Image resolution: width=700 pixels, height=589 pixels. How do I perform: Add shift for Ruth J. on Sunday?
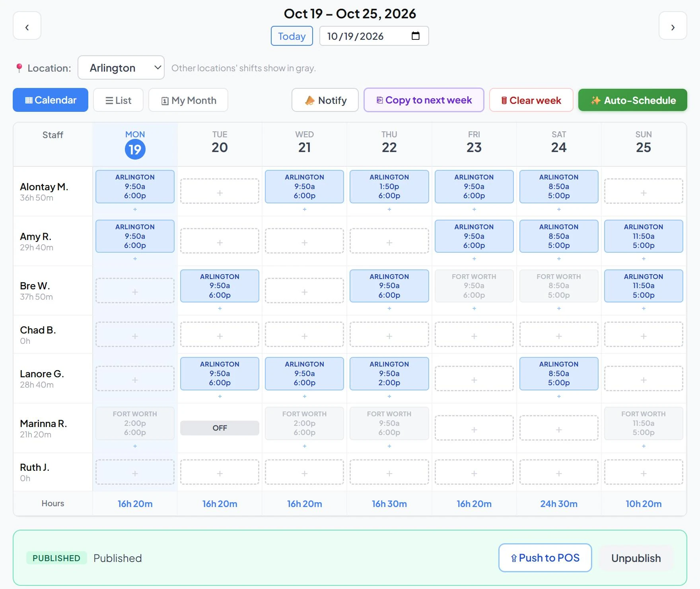pyautogui.click(x=644, y=472)
